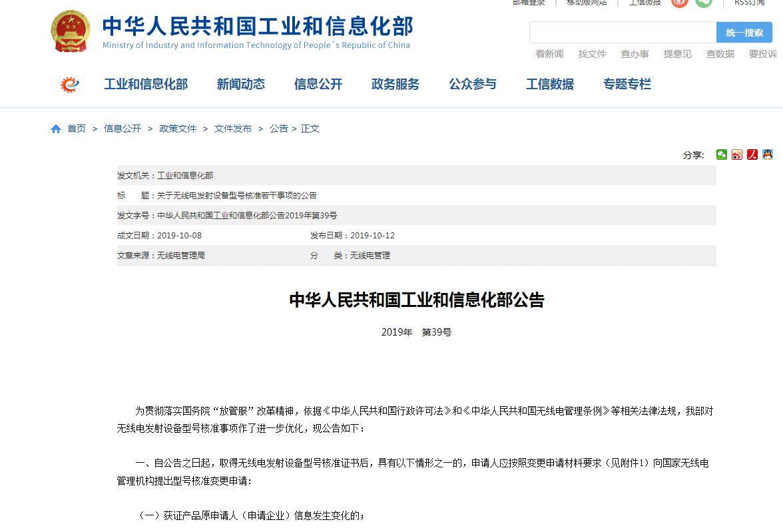This screenshot has width=783, height=532.
Task: Click the national emblem logo
Action: tap(70, 31)
